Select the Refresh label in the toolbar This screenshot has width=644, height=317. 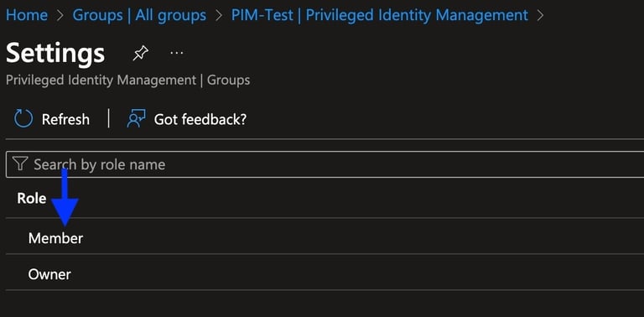[x=65, y=119]
